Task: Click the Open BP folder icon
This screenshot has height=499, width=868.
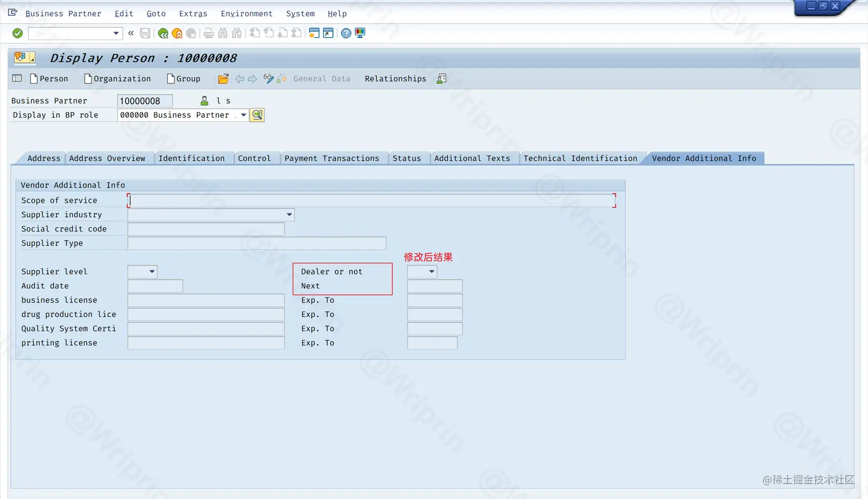Action: 223,79
